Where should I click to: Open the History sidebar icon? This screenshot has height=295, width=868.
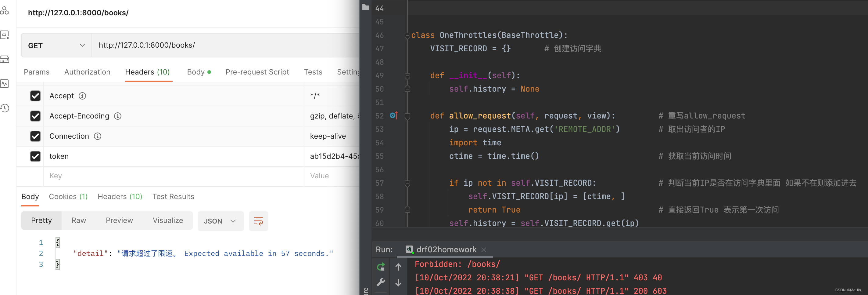coord(5,108)
